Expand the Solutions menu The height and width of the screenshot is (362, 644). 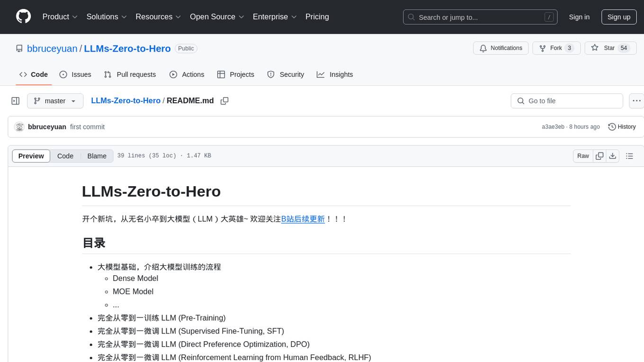(x=107, y=17)
